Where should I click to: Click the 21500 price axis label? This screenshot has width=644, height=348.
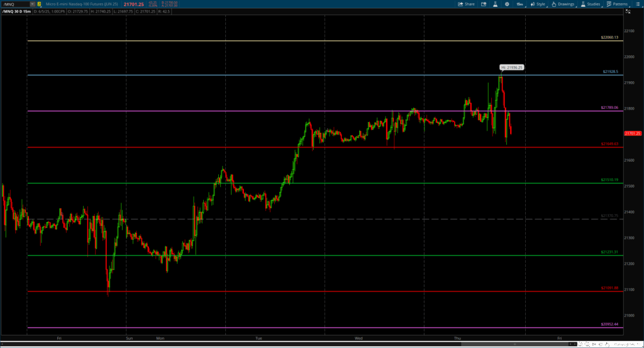(x=629, y=186)
